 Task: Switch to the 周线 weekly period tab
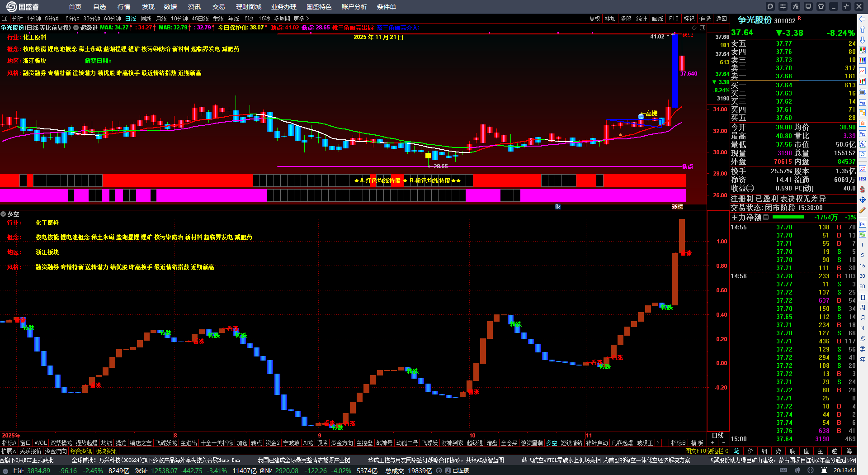[146, 19]
